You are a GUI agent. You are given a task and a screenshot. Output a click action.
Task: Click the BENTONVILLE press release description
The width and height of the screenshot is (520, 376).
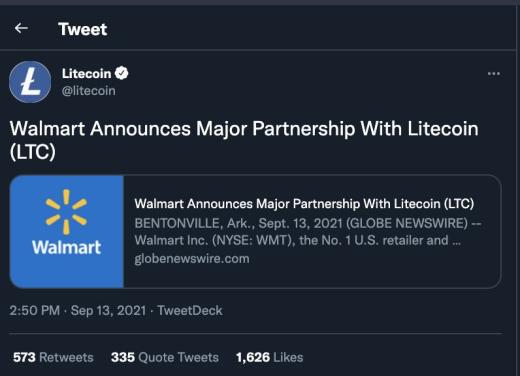click(x=307, y=232)
